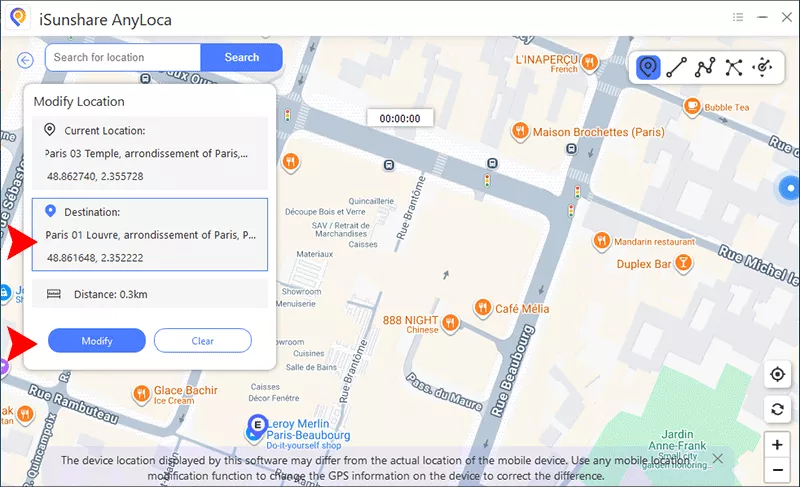Zoom out the map with minus button

[777, 469]
